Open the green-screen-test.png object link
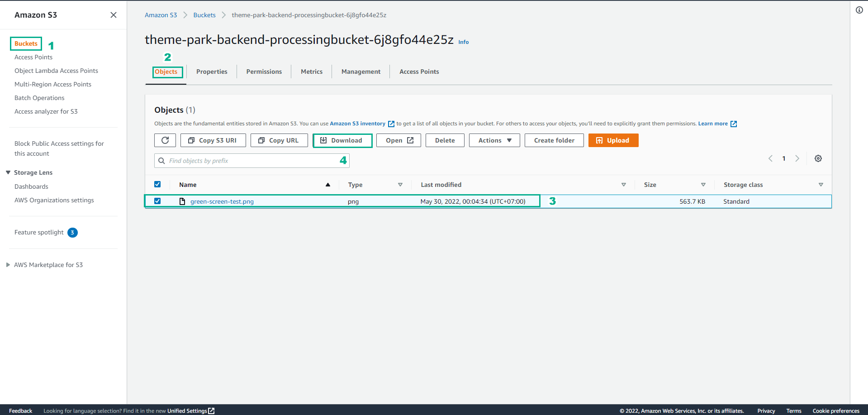The height and width of the screenshot is (415, 868). [222, 201]
